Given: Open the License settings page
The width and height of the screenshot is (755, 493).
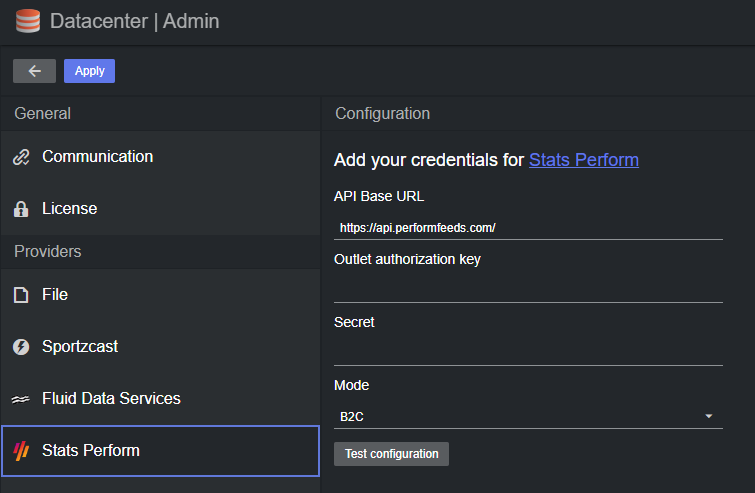Looking at the screenshot, I should click(160, 209).
